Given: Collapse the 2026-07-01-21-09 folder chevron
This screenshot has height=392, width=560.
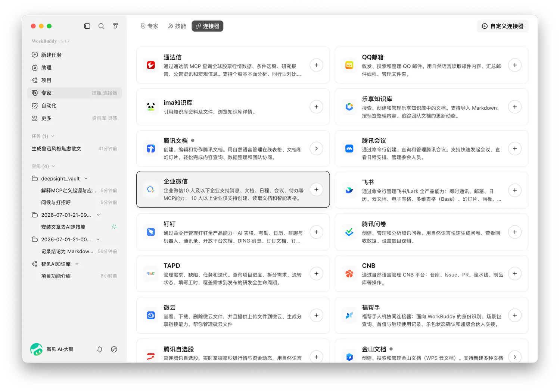Looking at the screenshot, I should click(x=98, y=215).
